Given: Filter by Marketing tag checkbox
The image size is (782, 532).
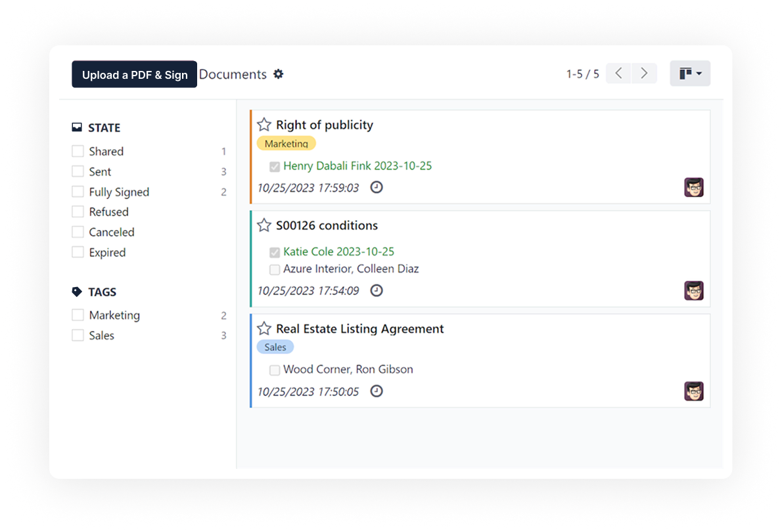Looking at the screenshot, I should coord(78,315).
